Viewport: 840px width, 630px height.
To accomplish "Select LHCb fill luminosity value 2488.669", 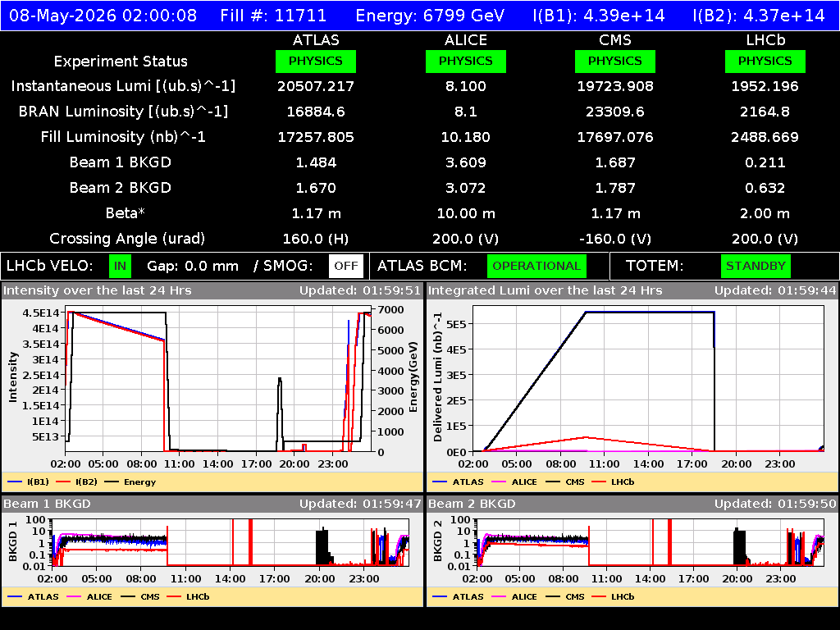I will (x=765, y=137).
